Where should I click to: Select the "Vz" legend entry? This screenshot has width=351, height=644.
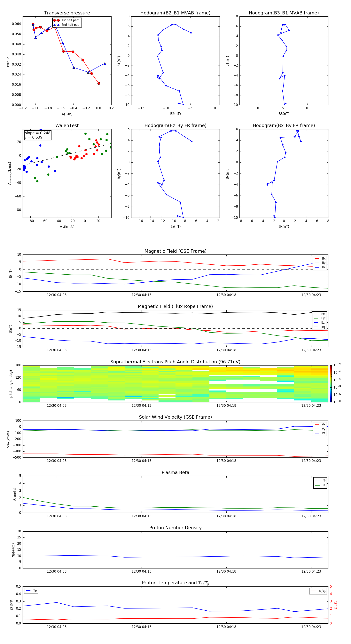pyautogui.click(x=320, y=433)
